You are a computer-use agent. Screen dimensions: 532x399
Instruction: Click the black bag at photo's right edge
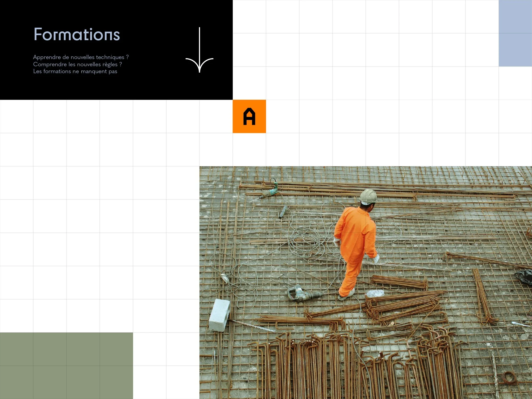point(524,277)
